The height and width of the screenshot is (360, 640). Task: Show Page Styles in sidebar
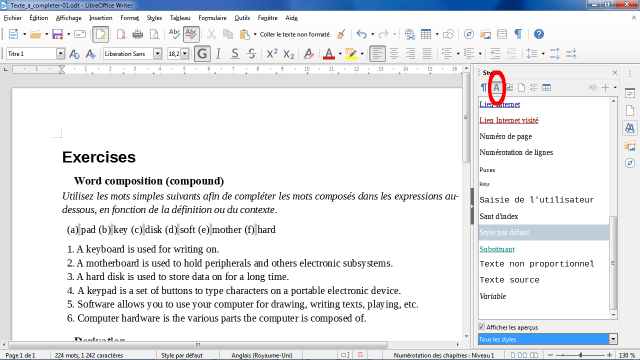[521, 88]
